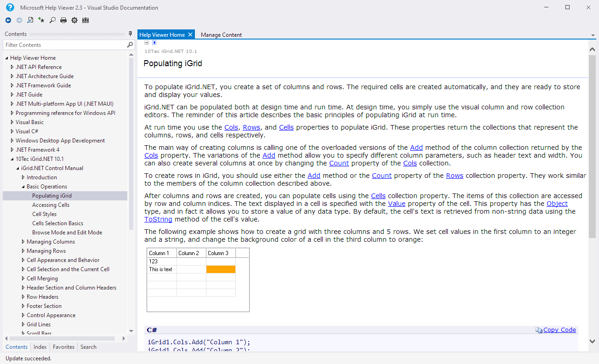Expand the Footer Section node

point(23,306)
